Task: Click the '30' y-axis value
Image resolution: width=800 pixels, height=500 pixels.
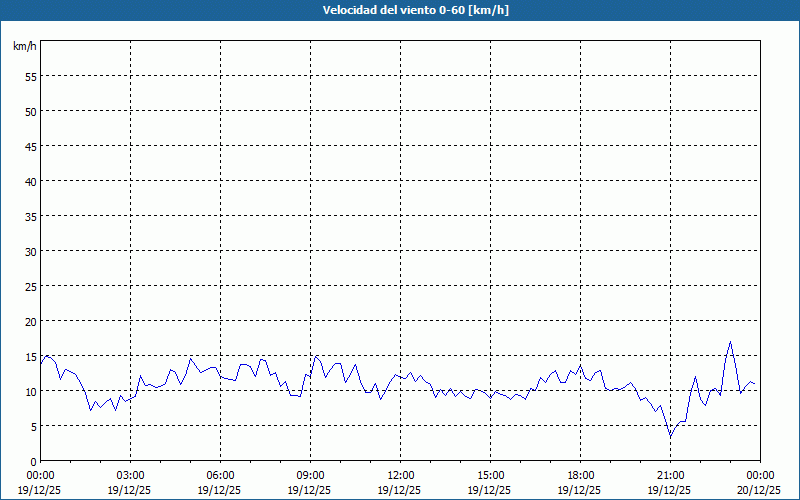Action: 31,252
